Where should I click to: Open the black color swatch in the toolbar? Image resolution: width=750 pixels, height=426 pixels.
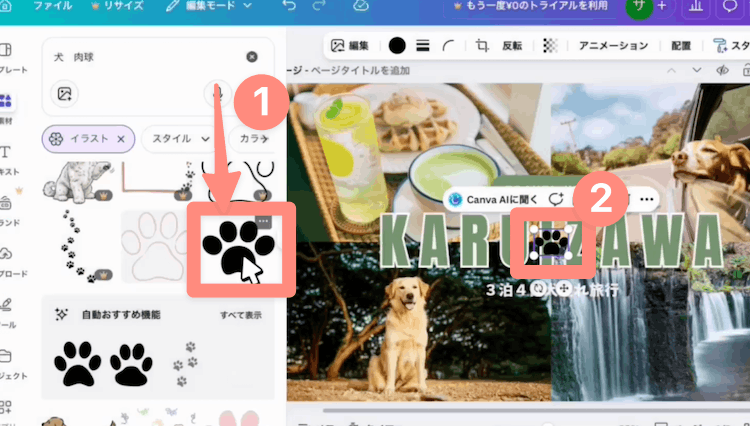click(397, 45)
